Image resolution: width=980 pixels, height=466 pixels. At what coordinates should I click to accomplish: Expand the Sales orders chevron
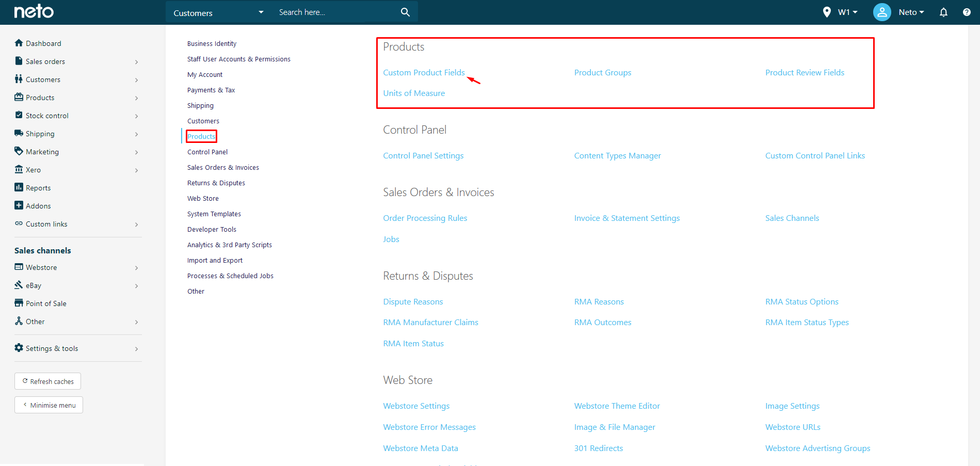coord(136,62)
